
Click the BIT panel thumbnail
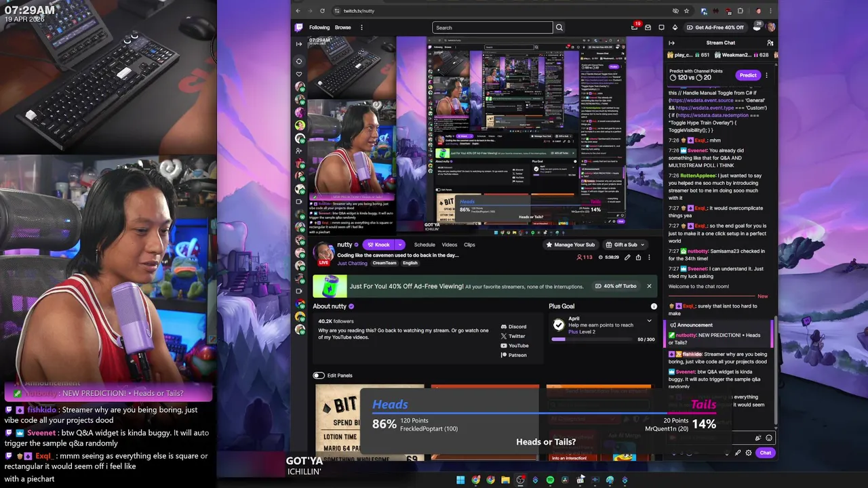pyautogui.click(x=370, y=423)
